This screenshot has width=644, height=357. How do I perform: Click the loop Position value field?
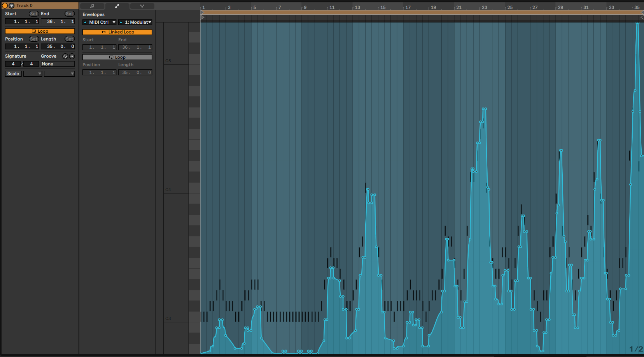22,46
